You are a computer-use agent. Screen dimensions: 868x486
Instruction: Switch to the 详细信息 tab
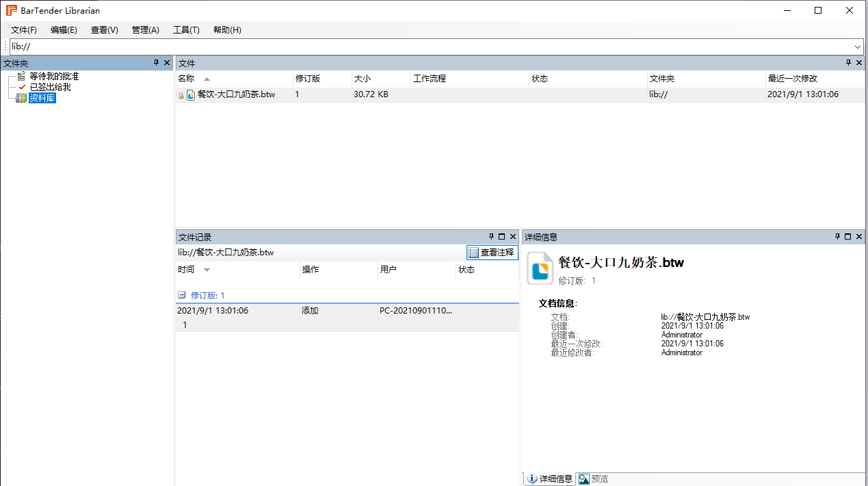(549, 479)
